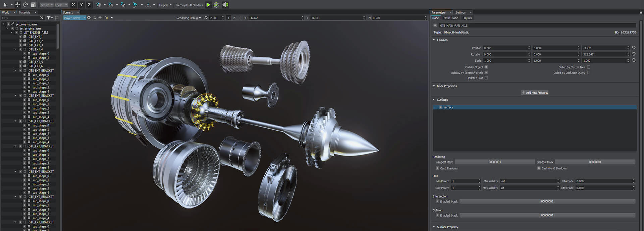Open the Materials tab

click(x=24, y=12)
